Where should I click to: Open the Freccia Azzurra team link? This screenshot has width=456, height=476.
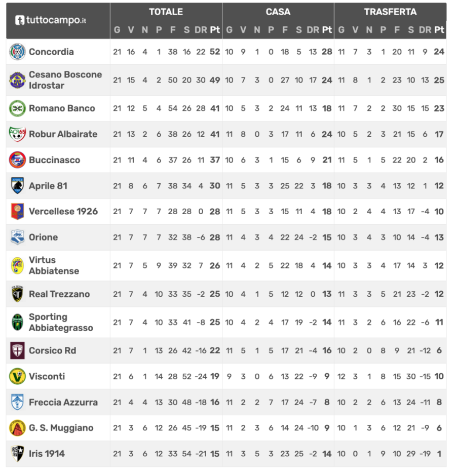click(63, 402)
